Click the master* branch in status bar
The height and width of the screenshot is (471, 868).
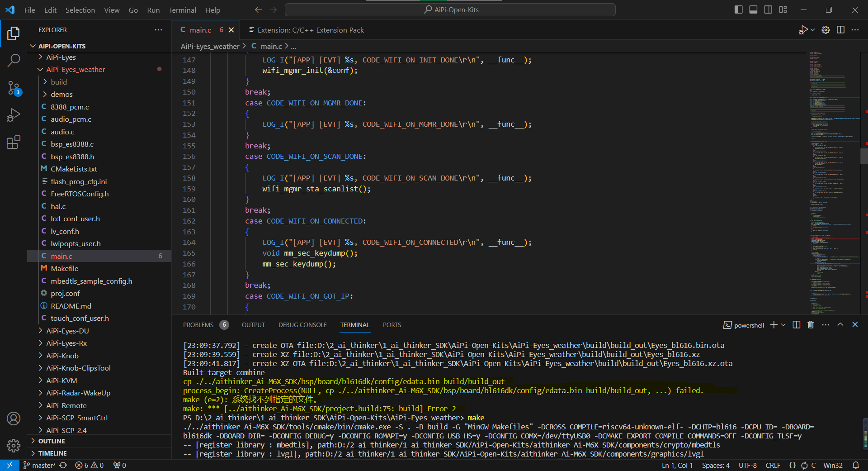pyautogui.click(x=40, y=465)
